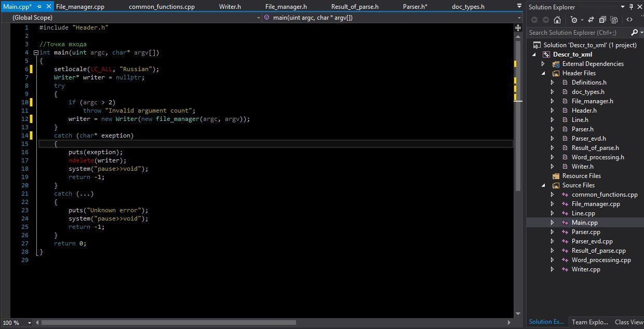Toggle the Show All Files icon
The height and width of the screenshot is (329, 644).
[614, 20]
